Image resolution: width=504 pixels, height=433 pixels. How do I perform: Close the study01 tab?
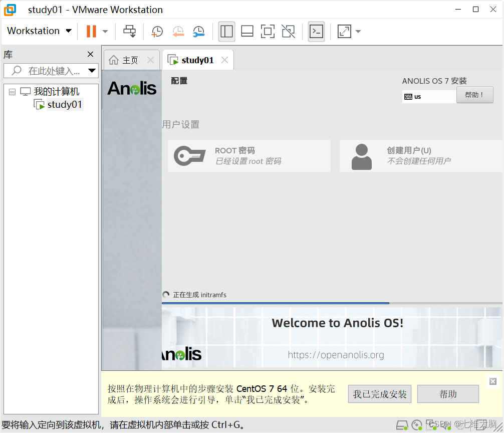pyautogui.click(x=224, y=60)
